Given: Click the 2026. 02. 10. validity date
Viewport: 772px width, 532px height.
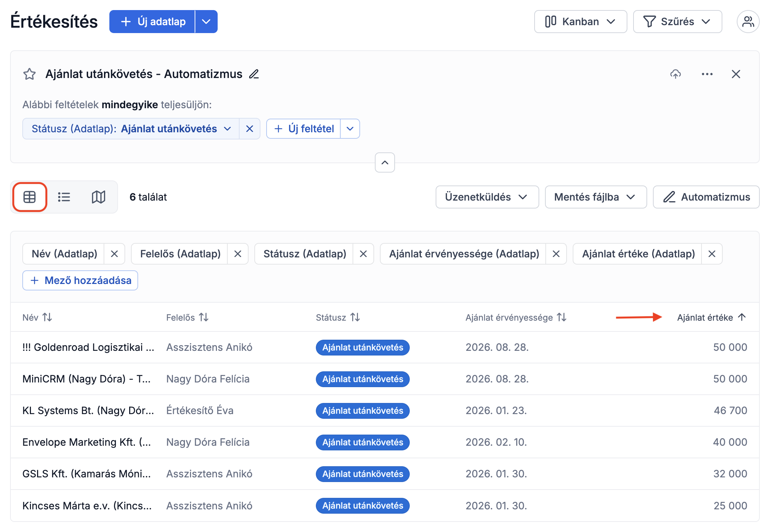Looking at the screenshot, I should pyautogui.click(x=496, y=442).
